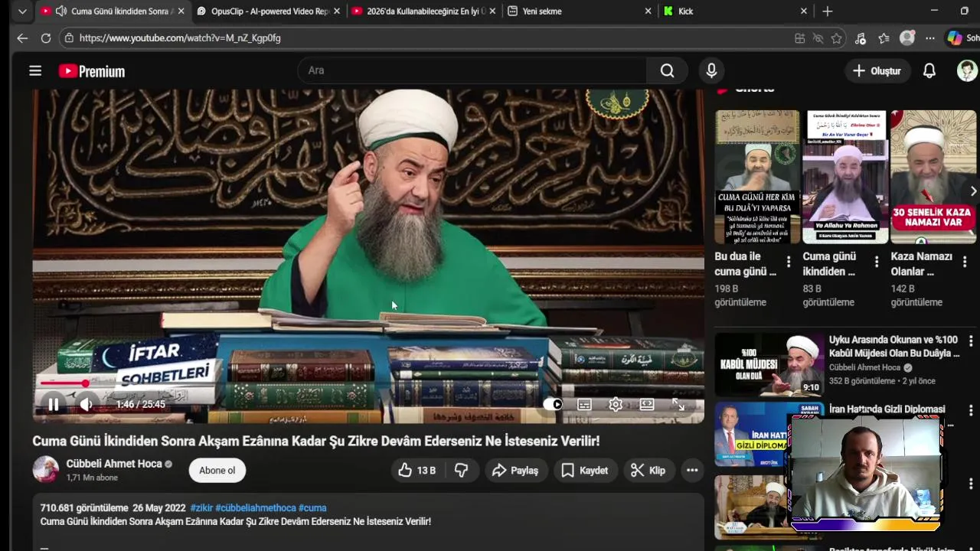980x551 pixels.
Task: Open more actions three-dot menu beside Klip
Action: pyautogui.click(x=692, y=471)
